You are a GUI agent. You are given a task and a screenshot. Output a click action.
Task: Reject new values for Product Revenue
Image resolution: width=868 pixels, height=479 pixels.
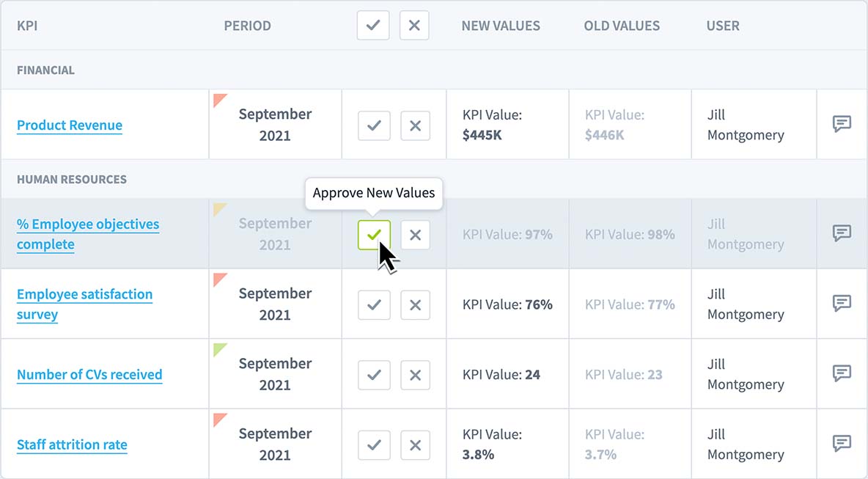415,125
